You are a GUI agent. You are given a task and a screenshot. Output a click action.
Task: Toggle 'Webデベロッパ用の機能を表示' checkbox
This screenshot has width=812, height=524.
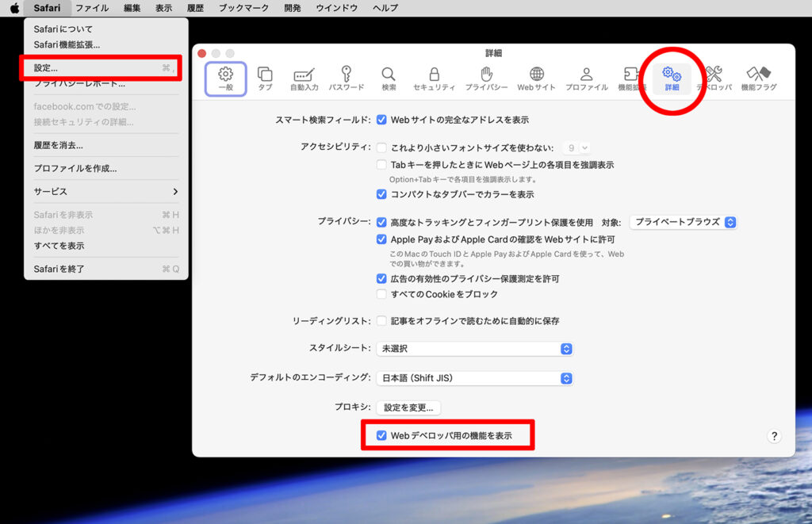(x=381, y=435)
